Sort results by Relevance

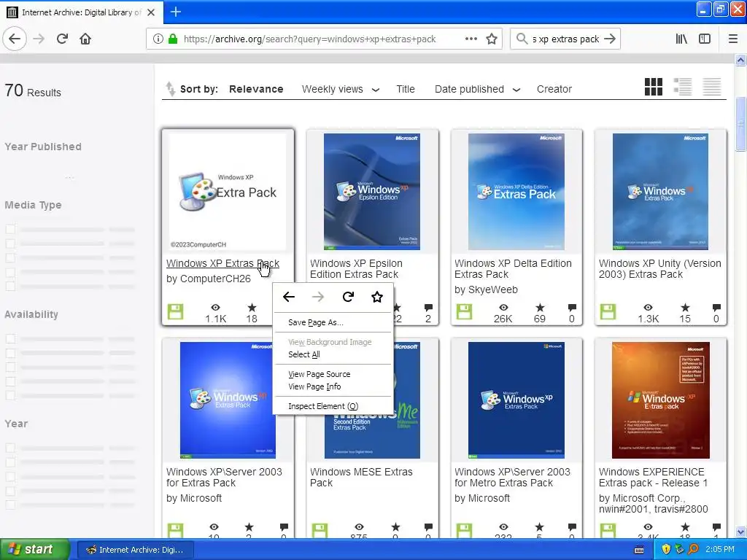pos(256,89)
